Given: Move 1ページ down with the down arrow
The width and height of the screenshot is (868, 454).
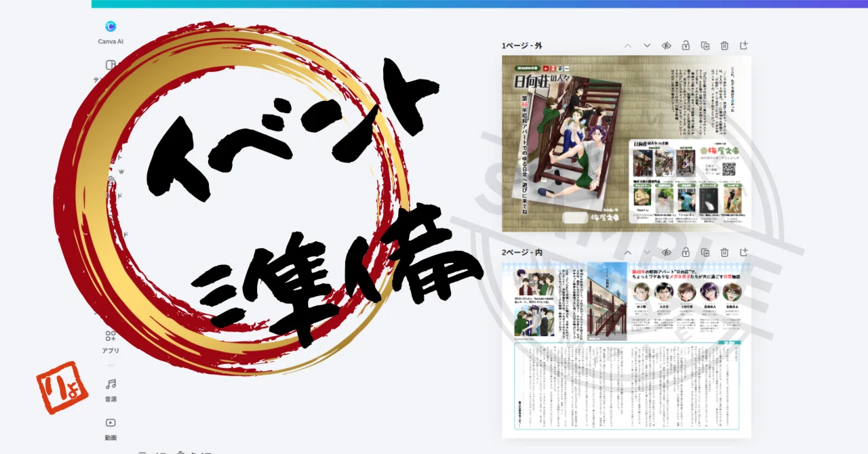Looking at the screenshot, I should pyautogui.click(x=647, y=45).
